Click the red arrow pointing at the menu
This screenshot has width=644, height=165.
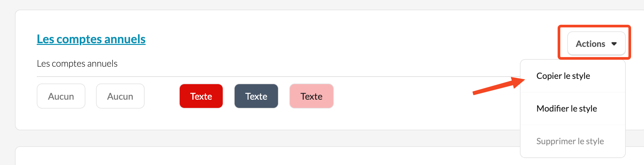(x=496, y=87)
